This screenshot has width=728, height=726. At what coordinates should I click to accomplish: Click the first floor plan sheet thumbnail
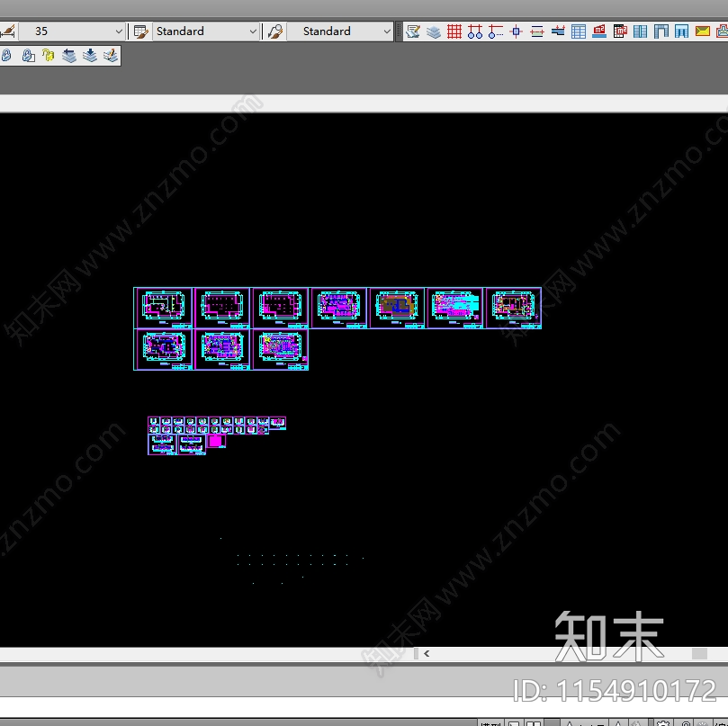163,308
